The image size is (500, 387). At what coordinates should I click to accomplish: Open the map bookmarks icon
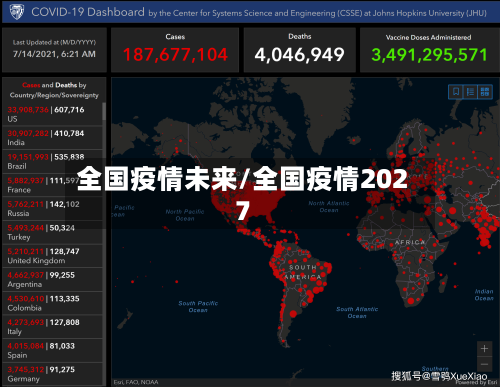click(x=456, y=92)
